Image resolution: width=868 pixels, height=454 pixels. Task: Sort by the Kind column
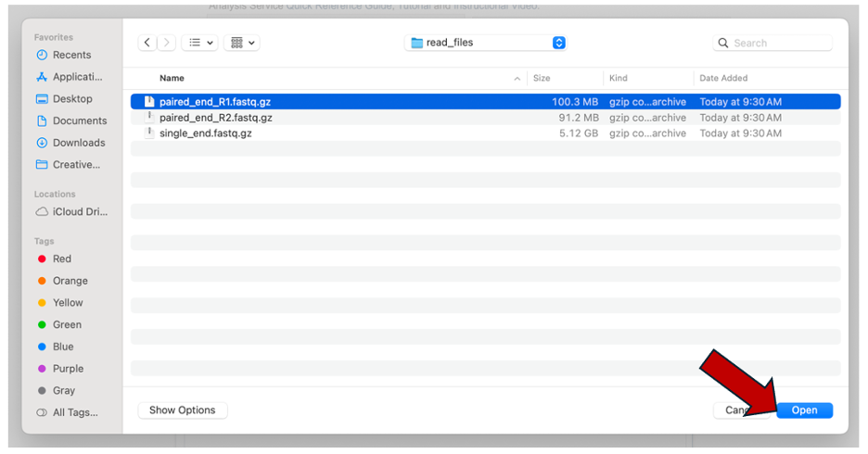[619, 78]
